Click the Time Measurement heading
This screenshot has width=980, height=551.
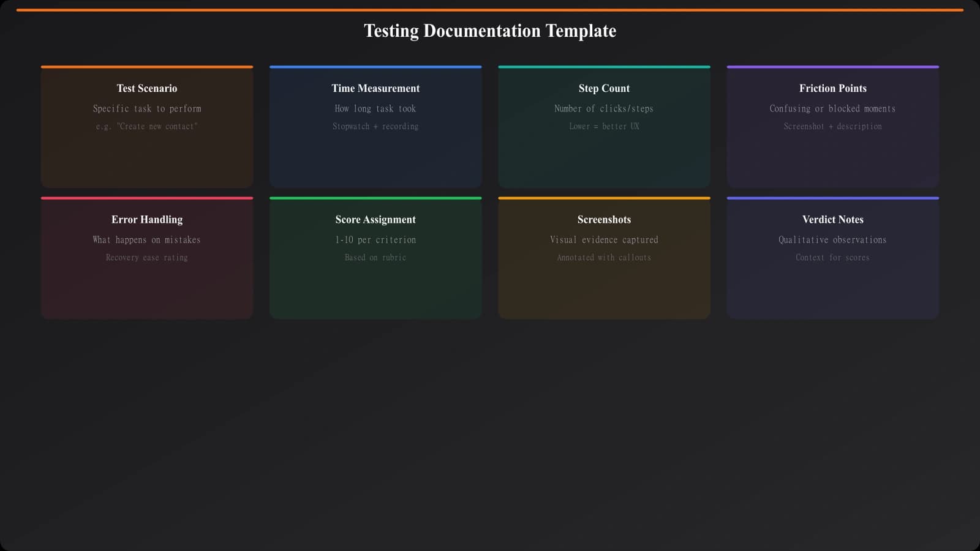point(375,88)
